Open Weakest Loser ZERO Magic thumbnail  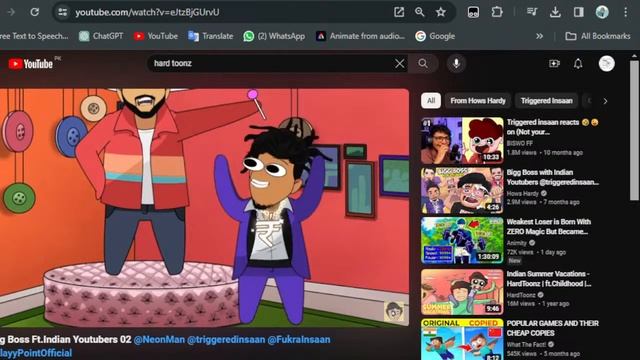(x=462, y=240)
